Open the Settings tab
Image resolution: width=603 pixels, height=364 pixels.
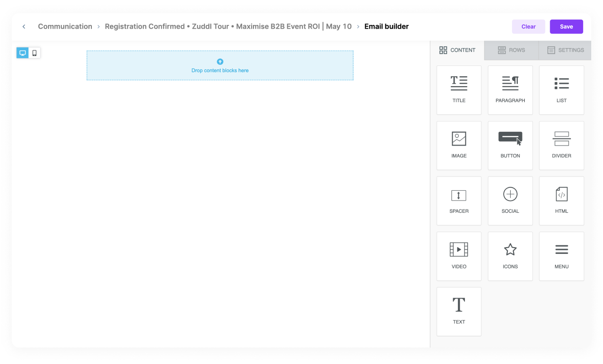(565, 50)
